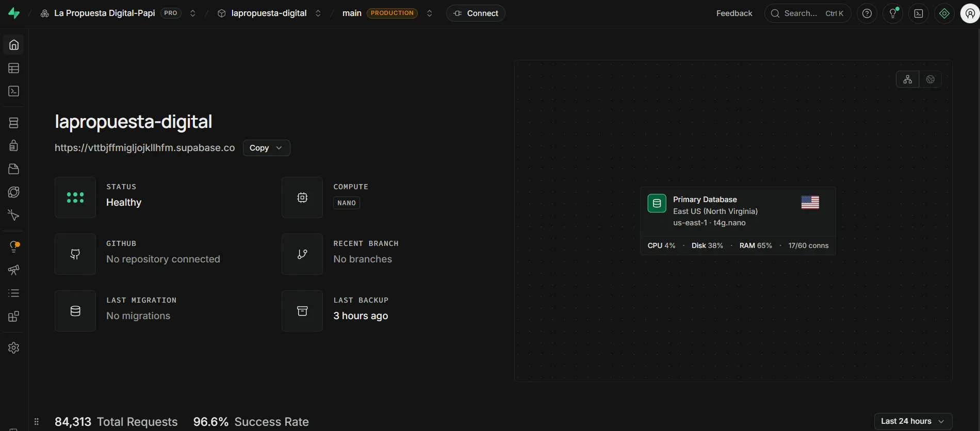Viewport: 980px width, 431px height.
Task: Open the Copy URL dropdown
Action: pos(266,148)
